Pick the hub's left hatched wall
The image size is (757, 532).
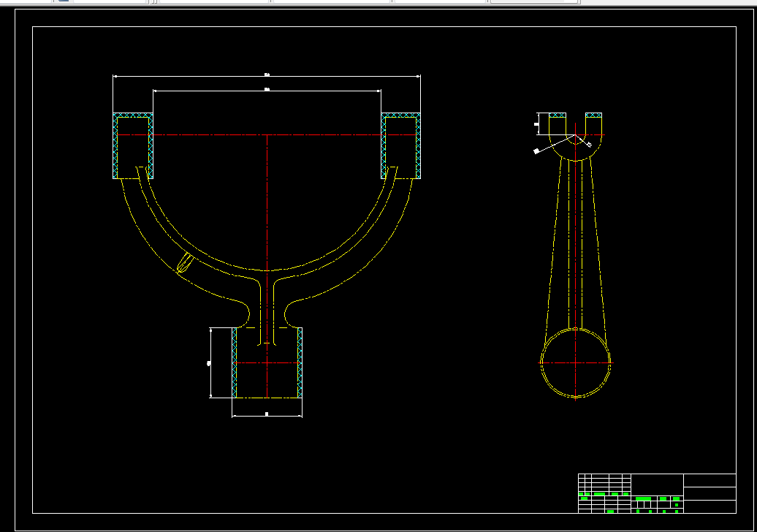[235, 363]
